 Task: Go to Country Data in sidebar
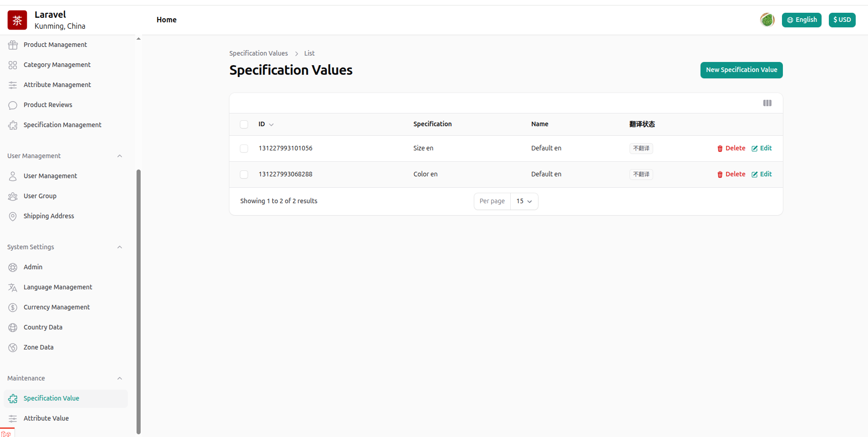point(43,327)
